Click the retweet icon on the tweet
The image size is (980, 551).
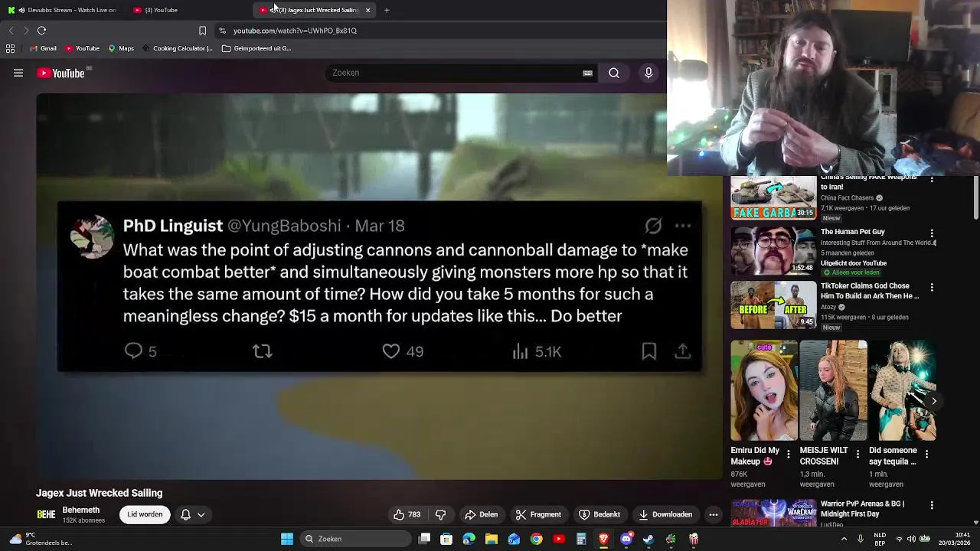tap(263, 350)
